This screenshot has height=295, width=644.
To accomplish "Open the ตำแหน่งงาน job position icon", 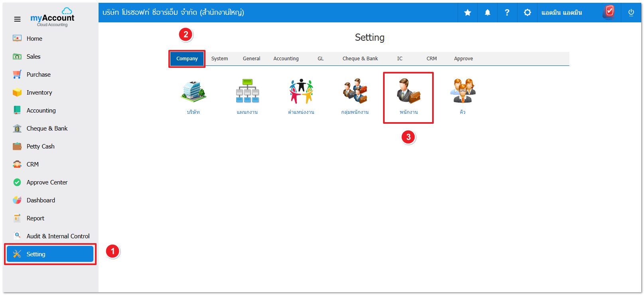I will tap(301, 92).
